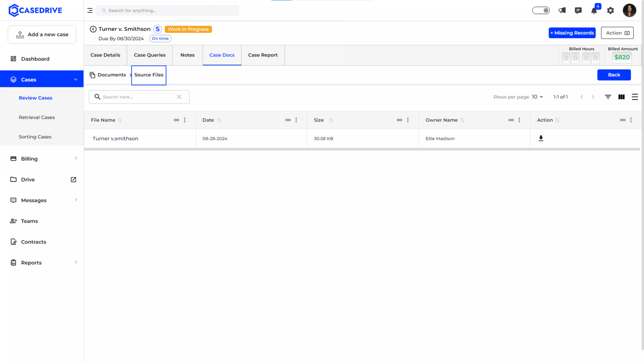Viewport: 644px width, 362px height.
Task: Sort the table by File Name
Action: 120,120
